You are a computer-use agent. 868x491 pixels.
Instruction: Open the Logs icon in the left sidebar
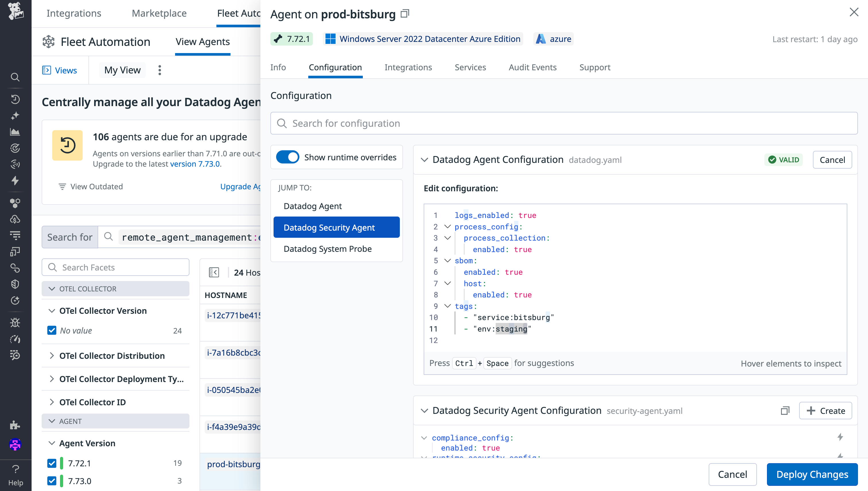pos(15,235)
